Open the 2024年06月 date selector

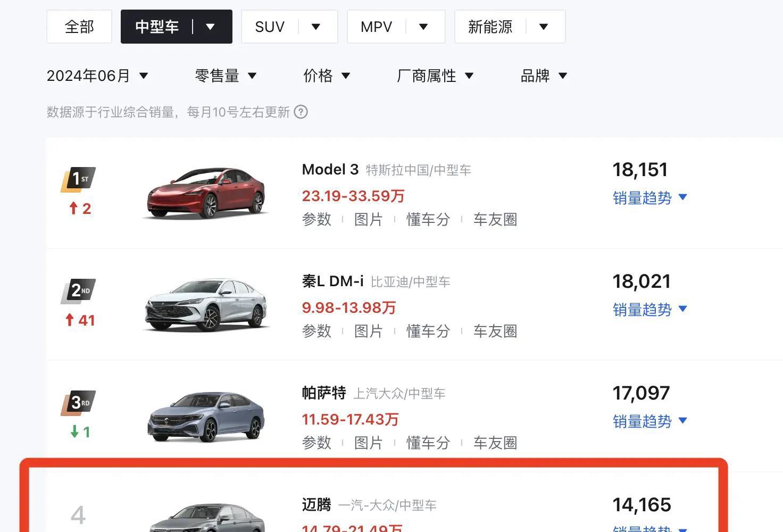pos(97,76)
